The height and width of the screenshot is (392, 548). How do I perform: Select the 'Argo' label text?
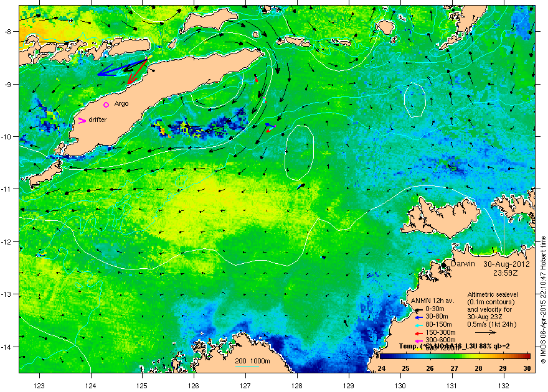121,104
